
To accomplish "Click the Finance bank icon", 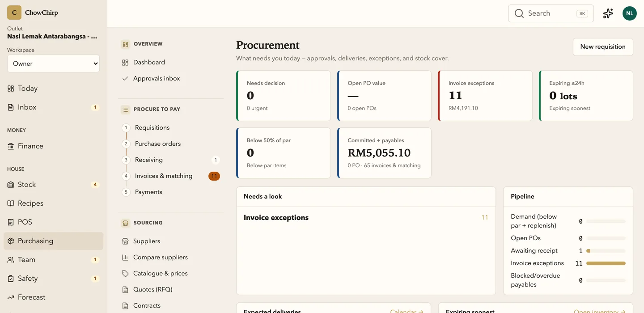I will [11, 146].
